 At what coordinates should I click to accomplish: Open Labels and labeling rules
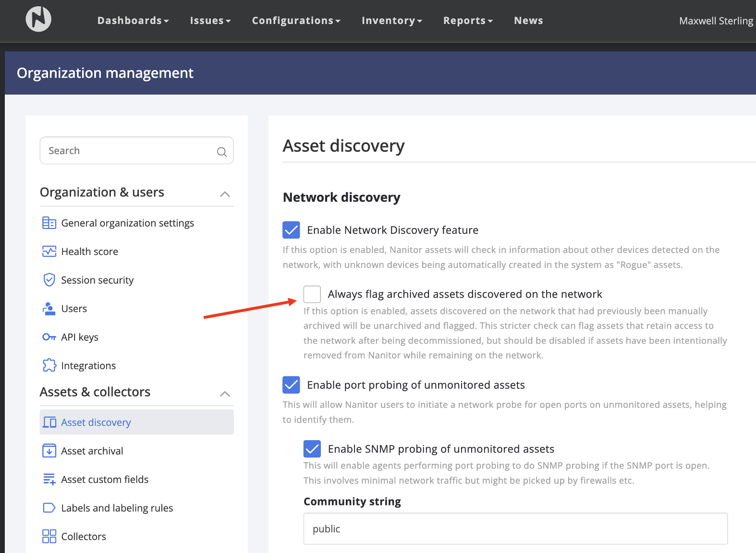coord(117,508)
